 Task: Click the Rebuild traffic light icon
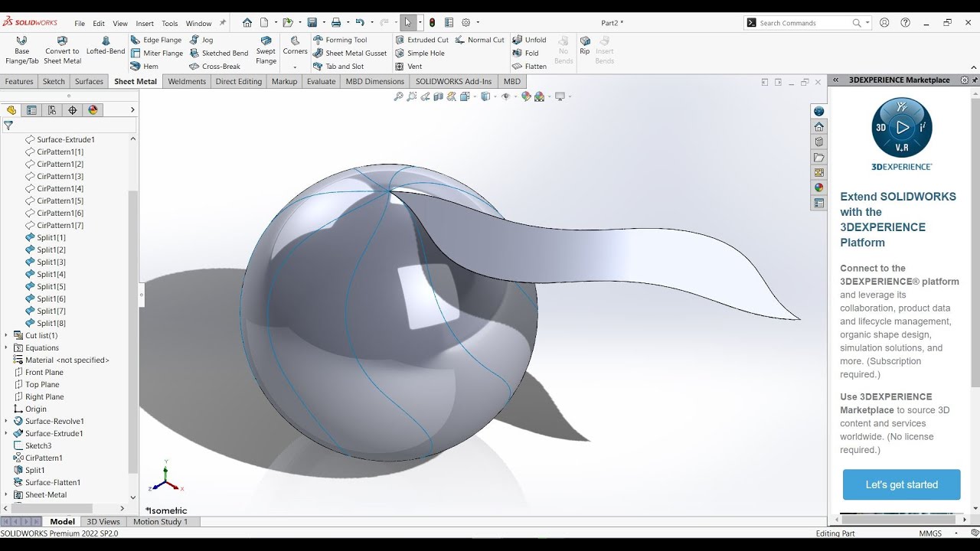coord(433,23)
